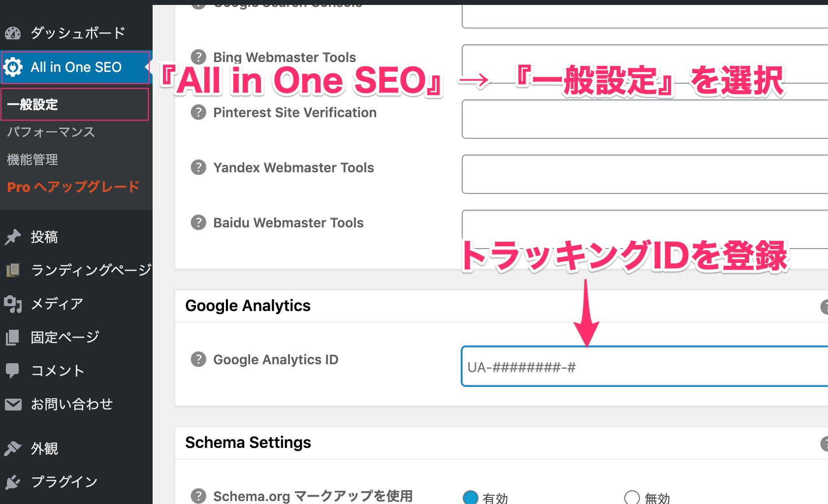The height and width of the screenshot is (504, 828).
Task: Open パフォーマンス submenu item
Action: 51,132
